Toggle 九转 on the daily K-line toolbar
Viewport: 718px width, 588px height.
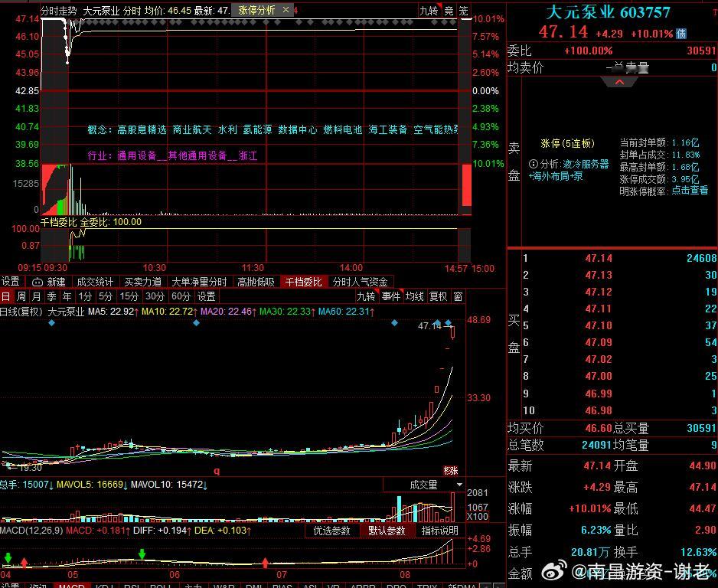point(367,297)
